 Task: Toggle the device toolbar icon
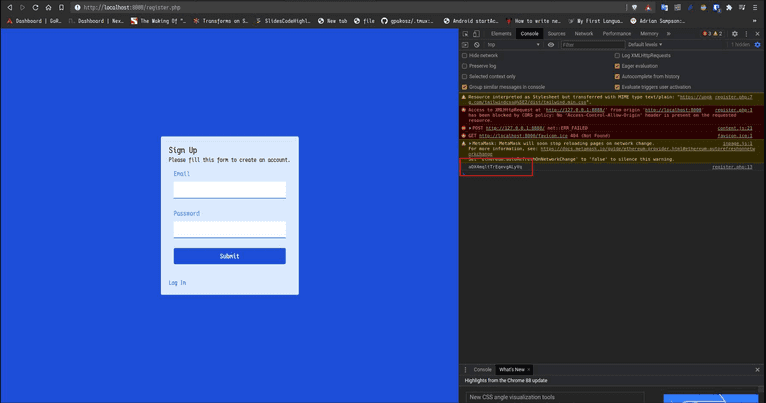pyautogui.click(x=476, y=34)
